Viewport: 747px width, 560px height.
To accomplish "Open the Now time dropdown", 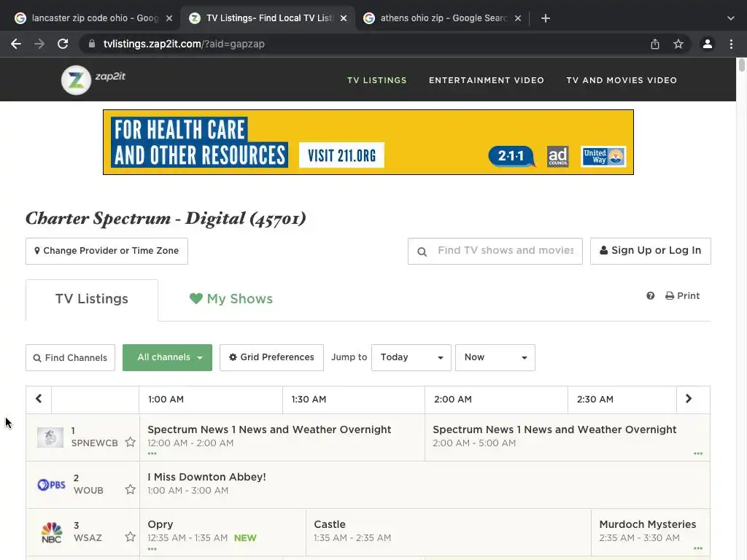I will (x=495, y=357).
